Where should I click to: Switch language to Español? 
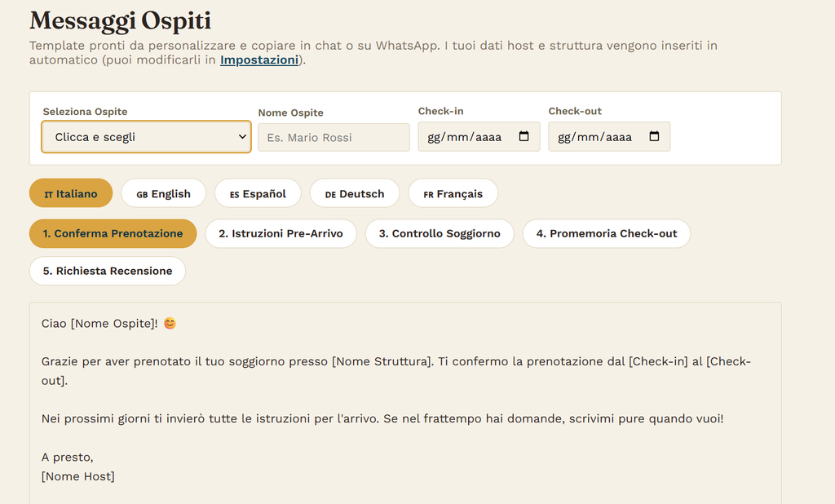tap(258, 193)
